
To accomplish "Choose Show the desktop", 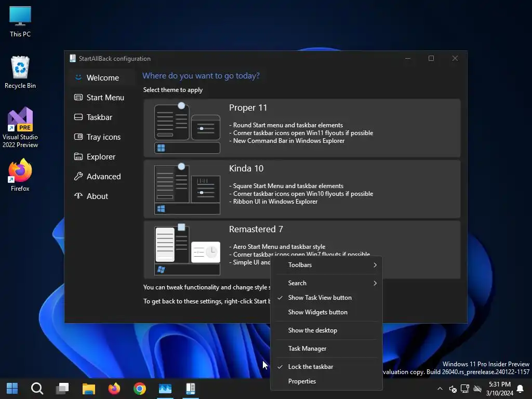I will pos(326,330).
